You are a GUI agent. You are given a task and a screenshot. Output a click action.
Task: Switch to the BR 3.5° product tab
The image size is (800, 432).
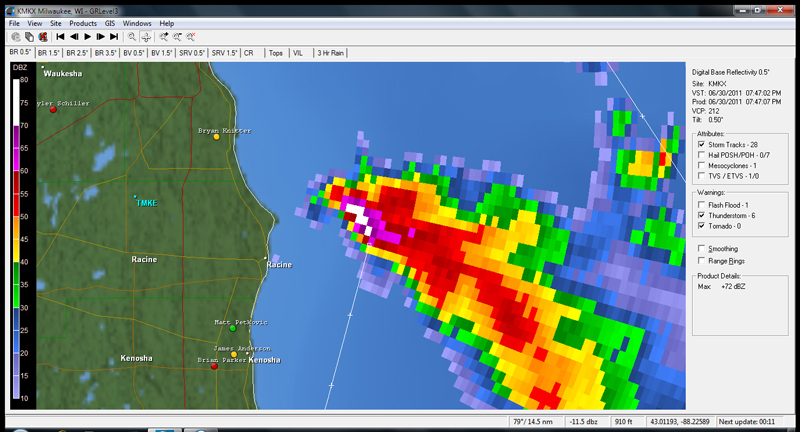(x=106, y=53)
